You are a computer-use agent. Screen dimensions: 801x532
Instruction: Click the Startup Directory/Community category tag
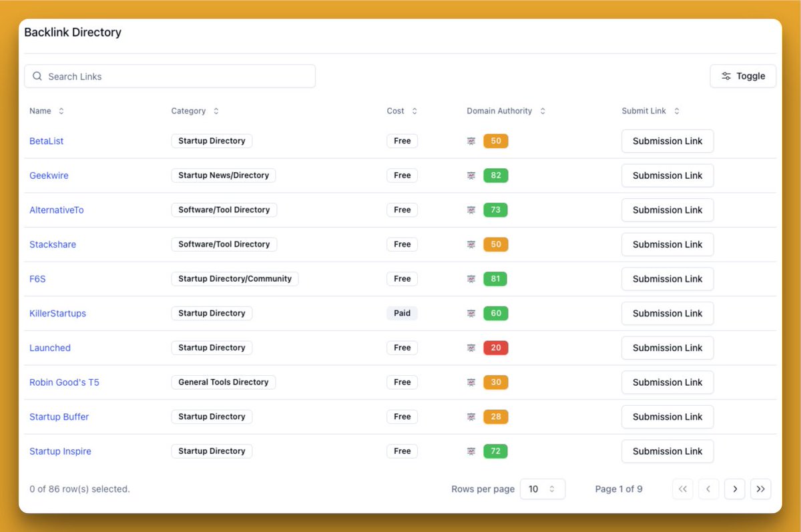tap(235, 279)
